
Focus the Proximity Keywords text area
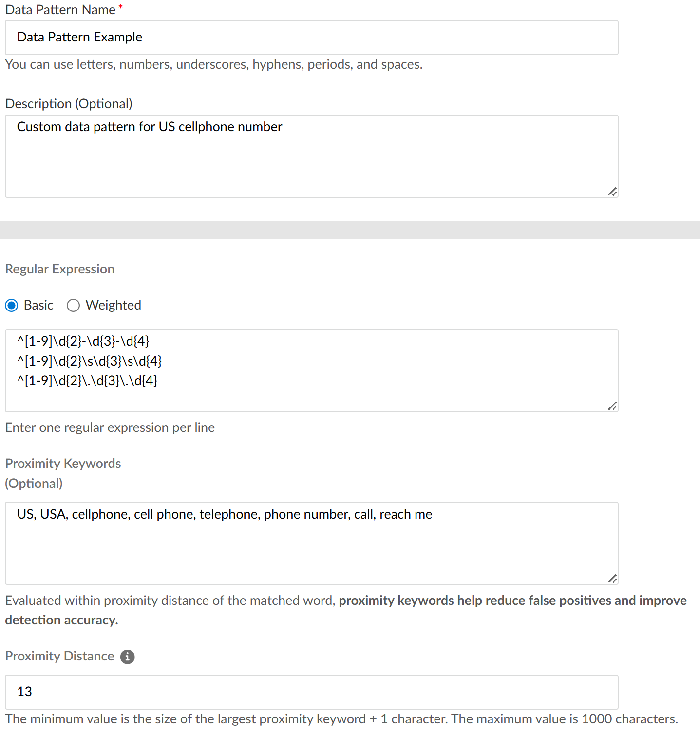click(312, 546)
